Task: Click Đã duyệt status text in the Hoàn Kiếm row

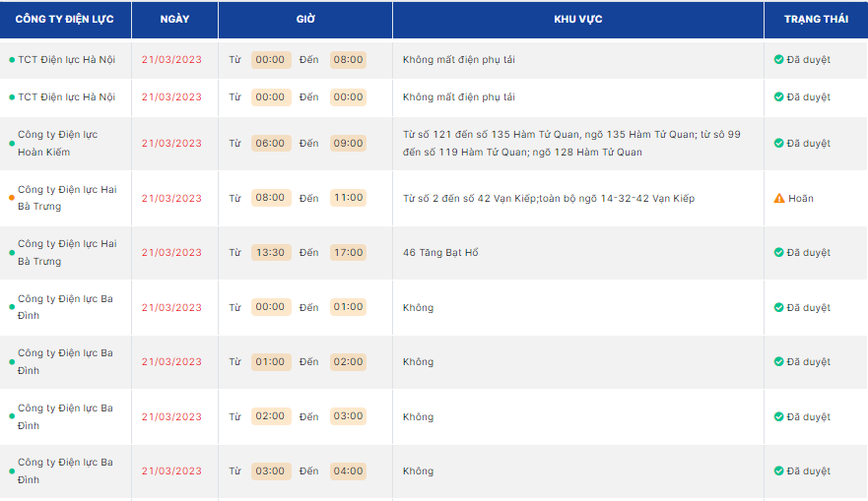Action: pyautogui.click(x=809, y=144)
